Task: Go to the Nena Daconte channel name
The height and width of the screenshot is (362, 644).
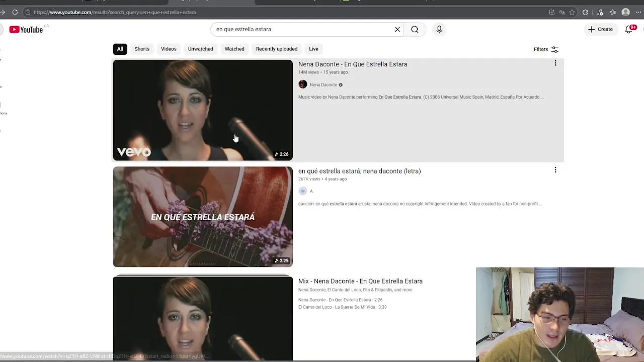Action: (324, 85)
